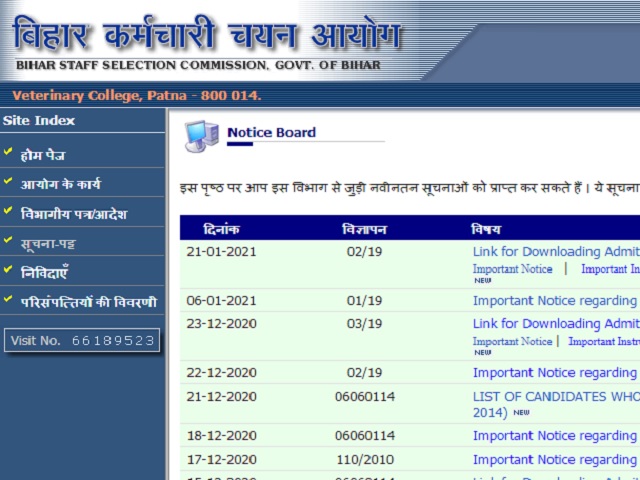
Task: Click advertisement number 110/2010
Action: coord(365,460)
